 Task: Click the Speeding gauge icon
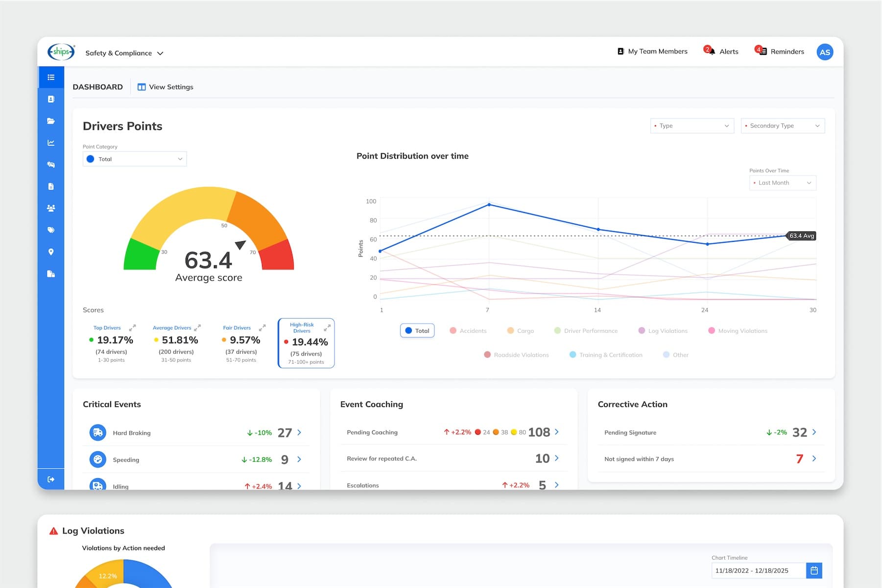coord(98,459)
